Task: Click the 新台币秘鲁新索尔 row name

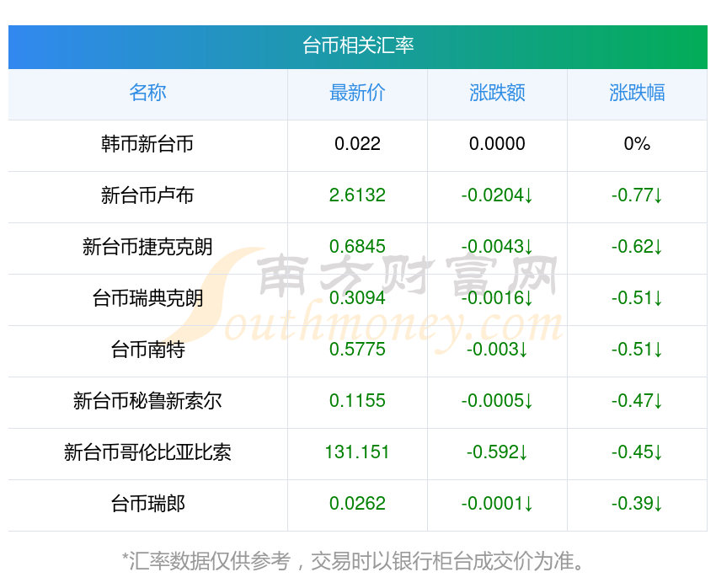Action: tap(147, 401)
